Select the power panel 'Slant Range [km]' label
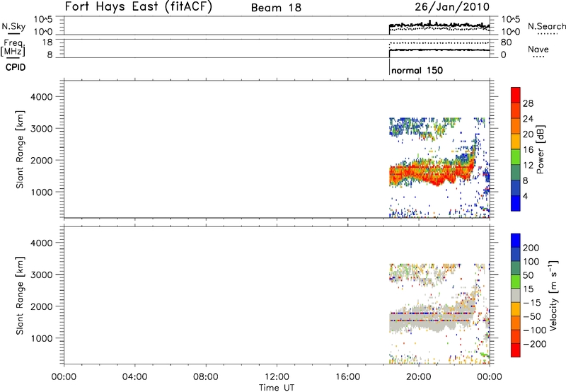 [20, 149]
